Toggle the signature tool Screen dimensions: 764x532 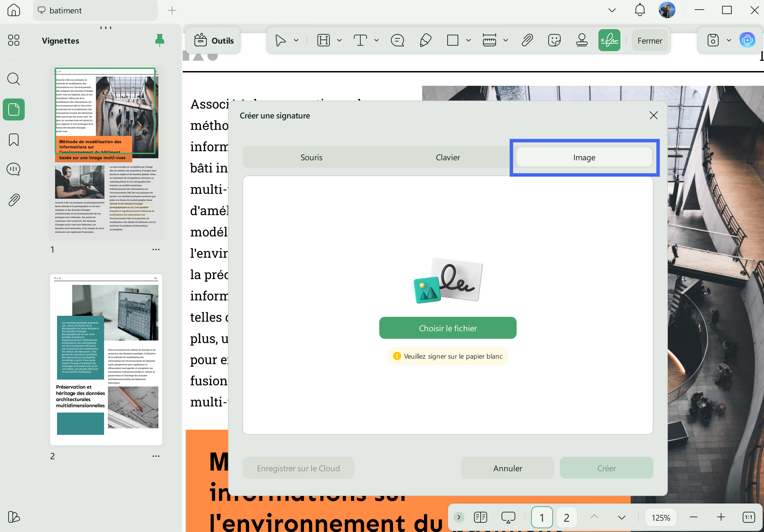[x=609, y=41]
